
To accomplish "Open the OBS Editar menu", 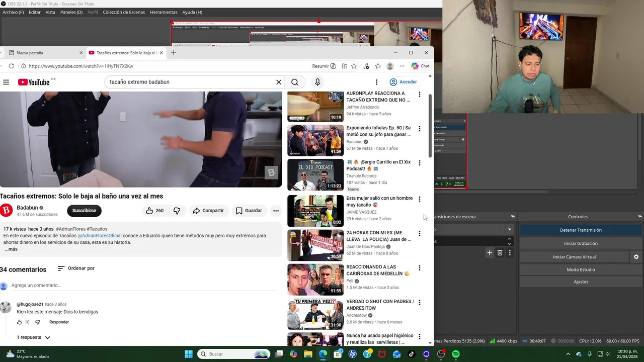I will pos(35,12).
